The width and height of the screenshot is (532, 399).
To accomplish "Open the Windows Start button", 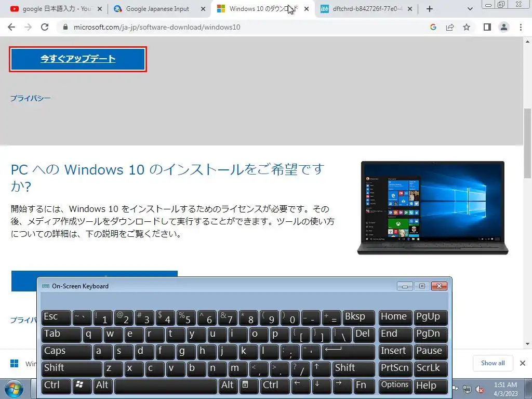I will tap(14, 389).
